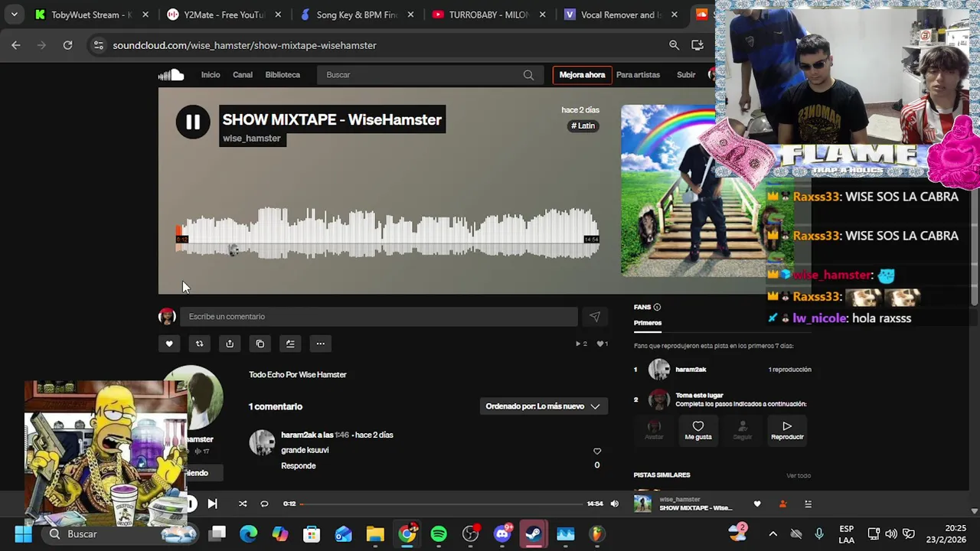Image resolution: width=980 pixels, height=551 pixels.
Task: Open Spotify from the taskbar
Action: pyautogui.click(x=439, y=534)
